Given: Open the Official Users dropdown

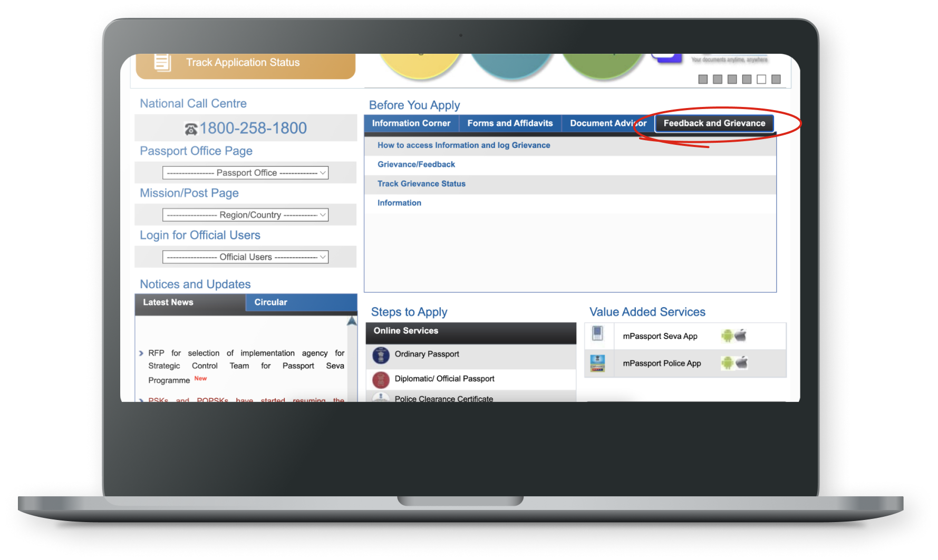Looking at the screenshot, I should pos(245,257).
